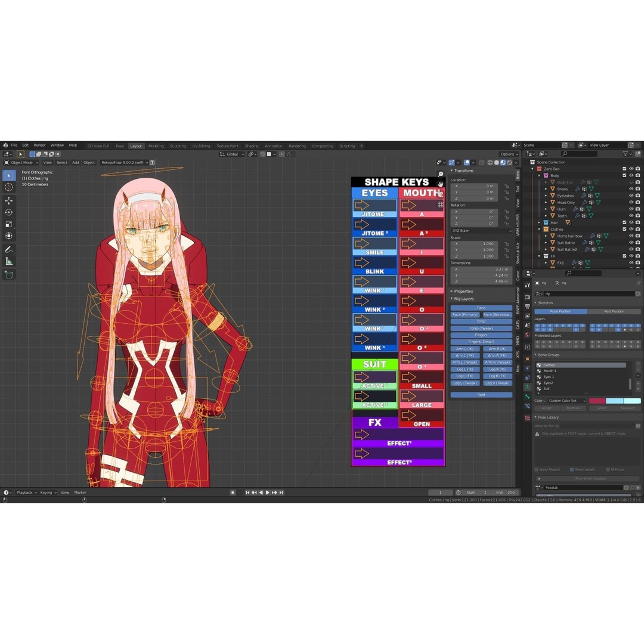Click the Blender logo icon
Image resolution: width=644 pixels, height=644 pixels.
[5, 145]
